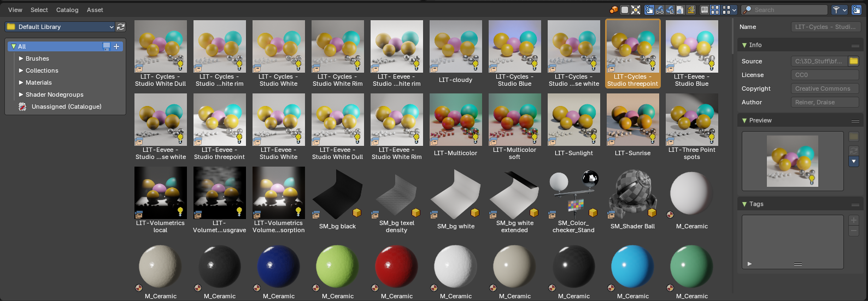Expand the Brushes catalog
868x301 pixels.
pyautogui.click(x=21, y=58)
